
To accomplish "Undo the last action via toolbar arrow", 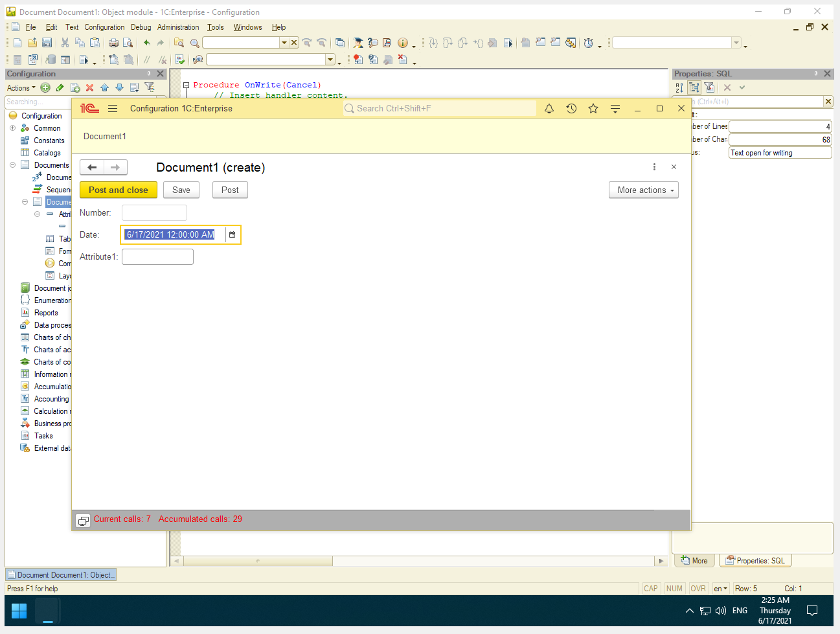I will [x=147, y=43].
